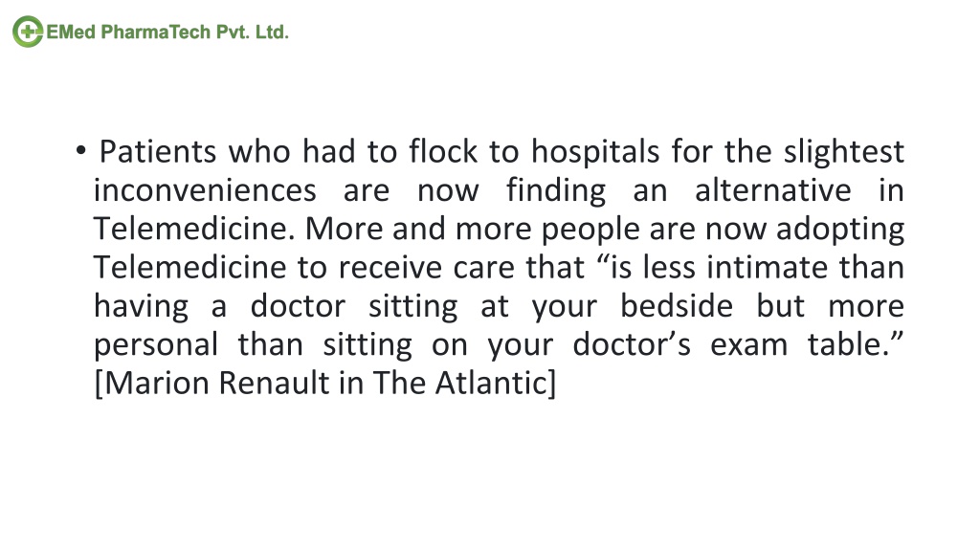980x551 pixels.
Task: Click the word personal
Action: click(x=156, y=345)
